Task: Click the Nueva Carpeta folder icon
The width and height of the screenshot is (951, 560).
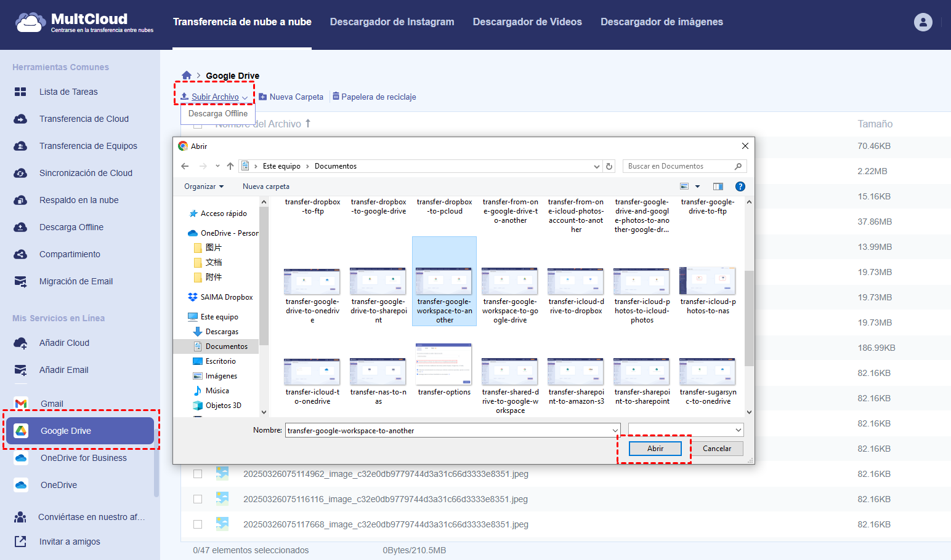Action: 263,97
